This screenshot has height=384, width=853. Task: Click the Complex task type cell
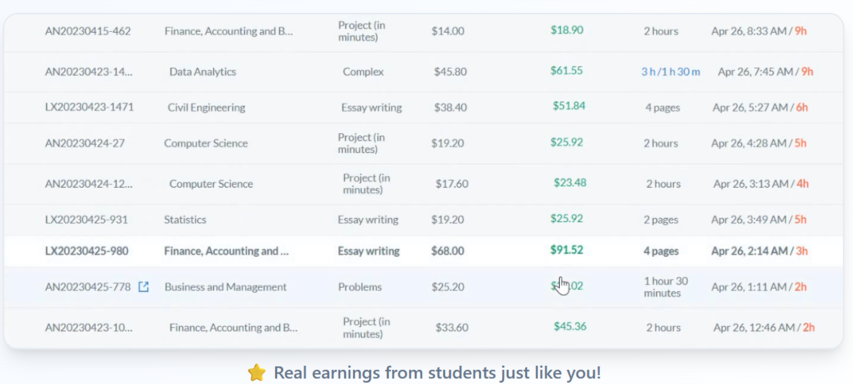(x=363, y=72)
